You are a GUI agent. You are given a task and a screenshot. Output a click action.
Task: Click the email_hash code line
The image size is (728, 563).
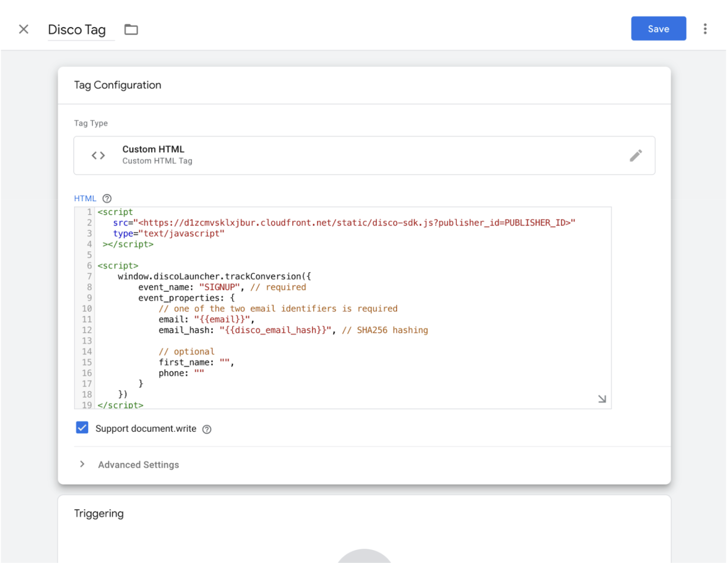click(x=293, y=330)
